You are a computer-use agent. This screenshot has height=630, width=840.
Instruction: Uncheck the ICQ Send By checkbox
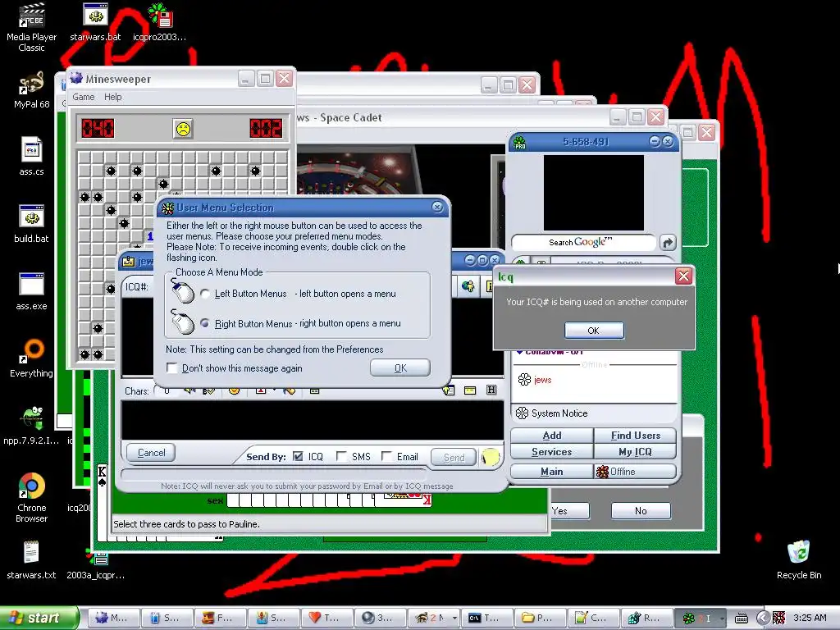pyautogui.click(x=298, y=456)
